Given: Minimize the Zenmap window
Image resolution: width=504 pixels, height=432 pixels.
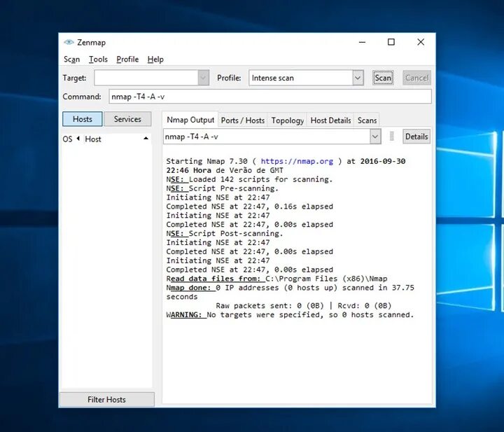Looking at the screenshot, I should (x=363, y=42).
